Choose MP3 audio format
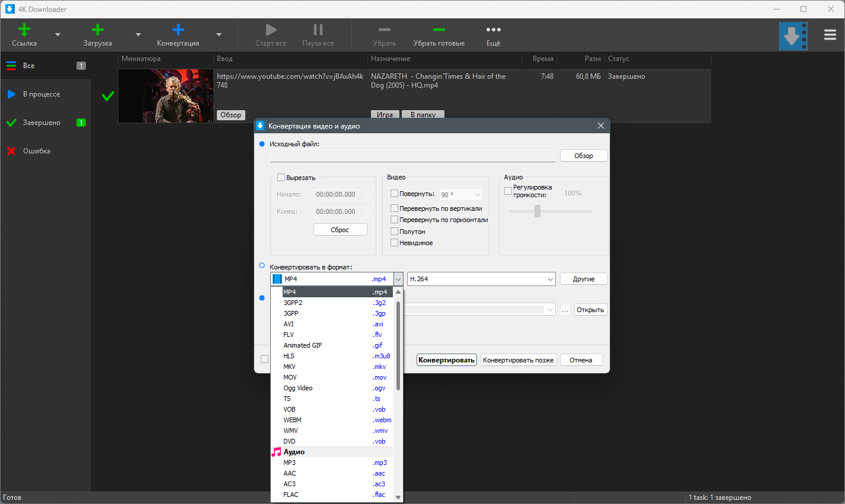The height and width of the screenshot is (504, 845). click(332, 463)
